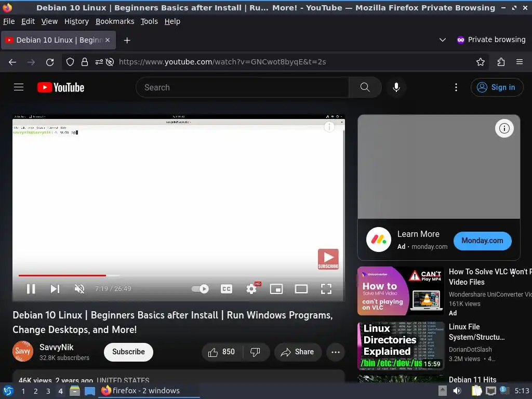The image size is (532, 399).
Task: Subscribe to the SavvyNik channel
Action: [x=128, y=352]
